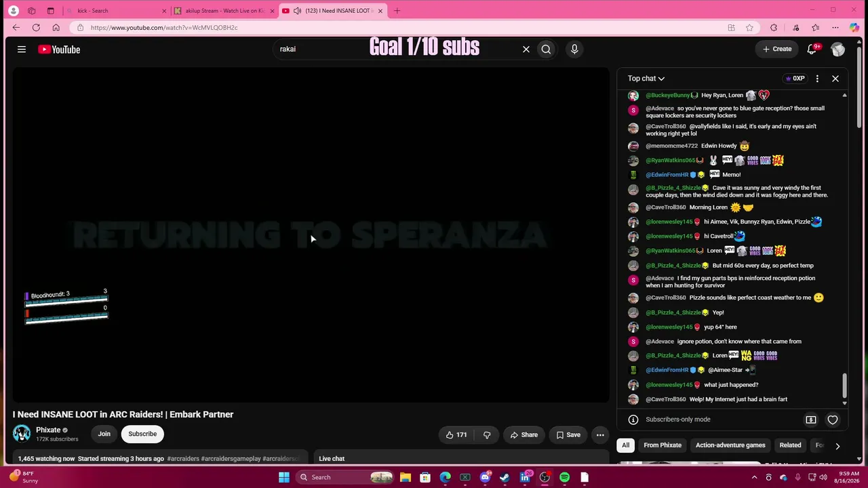This screenshot has width=868, height=488.
Task: Open live chat options three-dot menu
Action: click(817, 79)
